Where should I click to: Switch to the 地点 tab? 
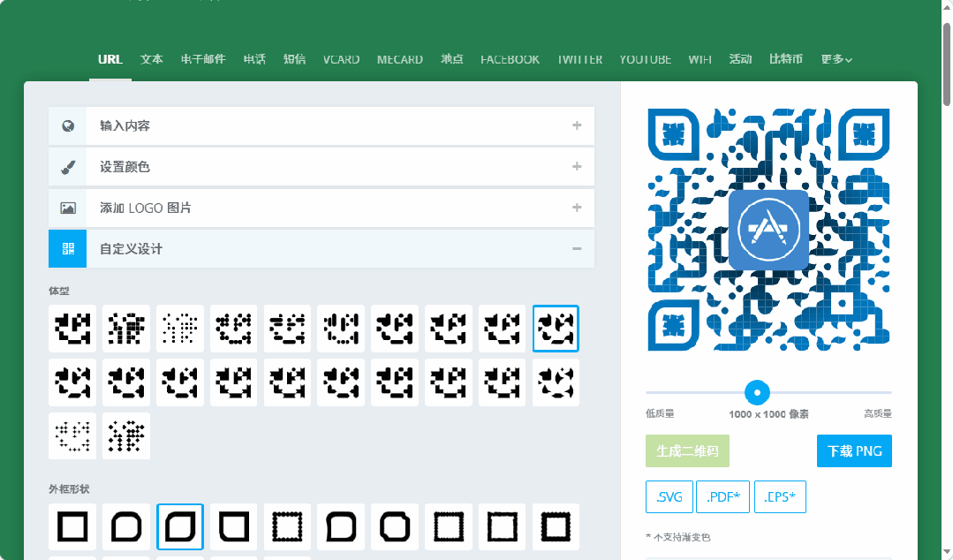451,59
